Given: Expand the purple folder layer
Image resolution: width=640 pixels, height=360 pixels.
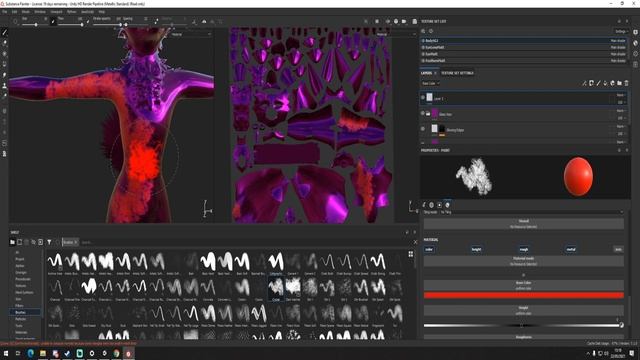Looking at the screenshot, I should pyautogui.click(x=428, y=114).
